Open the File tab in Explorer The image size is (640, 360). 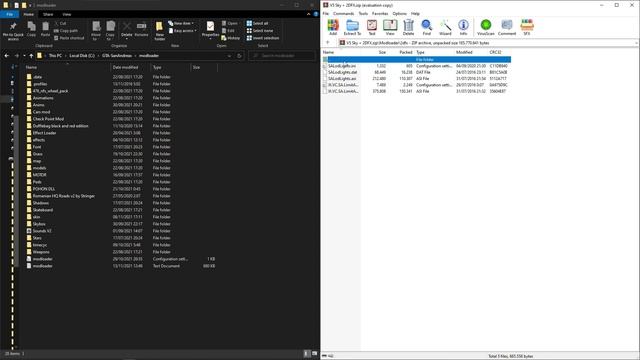[x=9, y=14]
